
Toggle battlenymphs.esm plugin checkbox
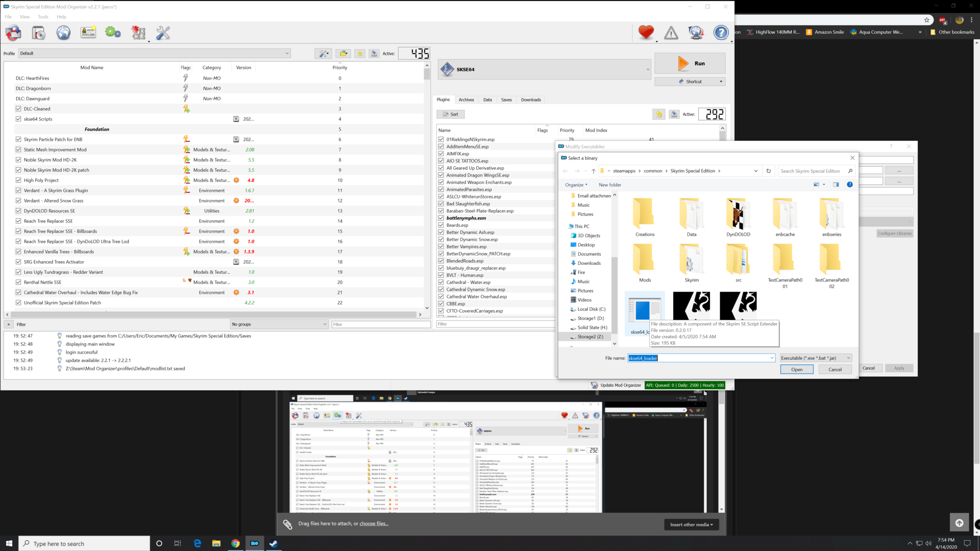(x=441, y=218)
